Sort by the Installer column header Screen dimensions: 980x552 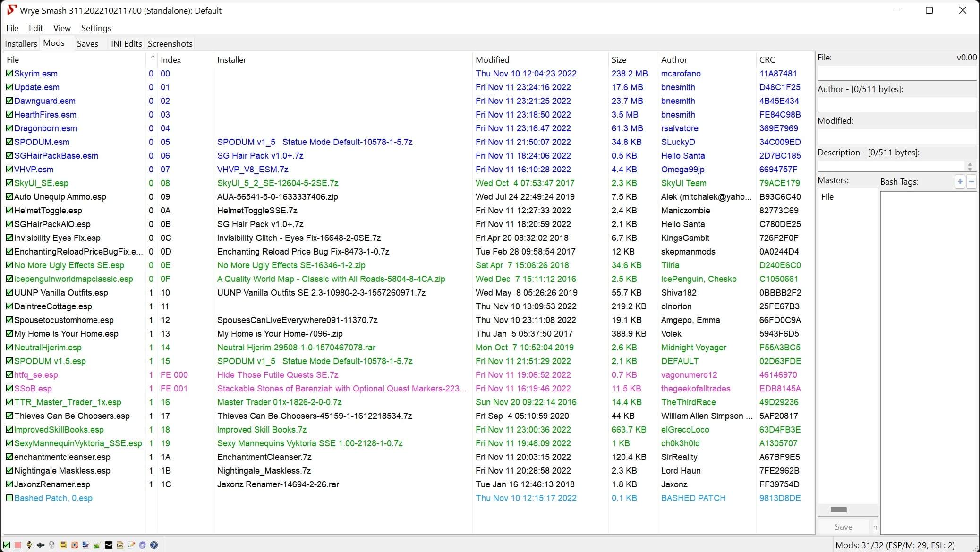coord(343,59)
